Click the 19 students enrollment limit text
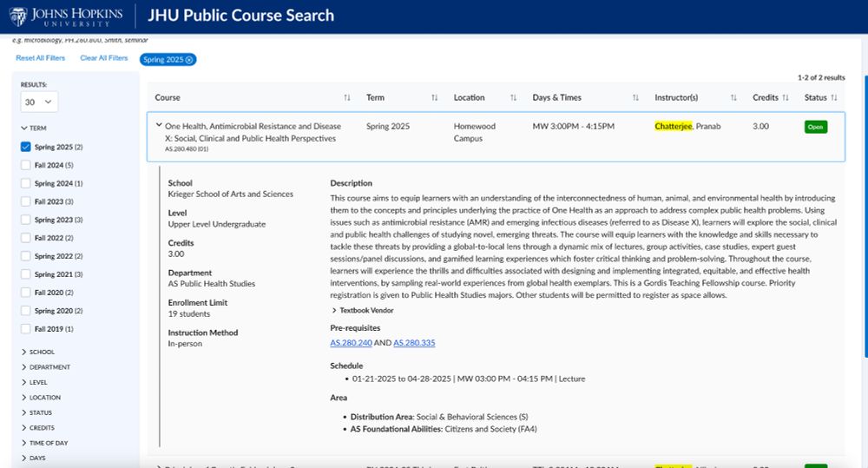Image resolution: width=868 pixels, height=468 pixels. click(x=188, y=314)
